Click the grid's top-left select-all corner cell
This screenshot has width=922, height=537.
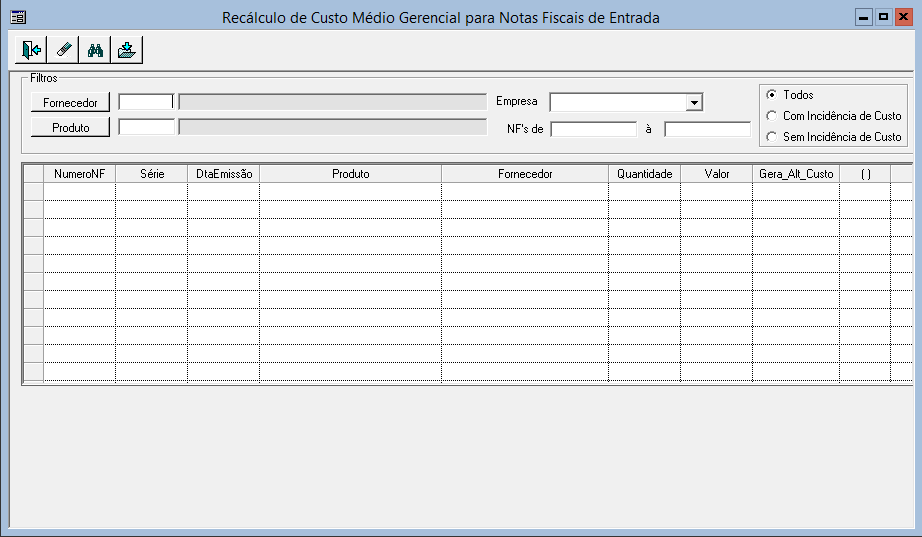pyautogui.click(x=34, y=174)
